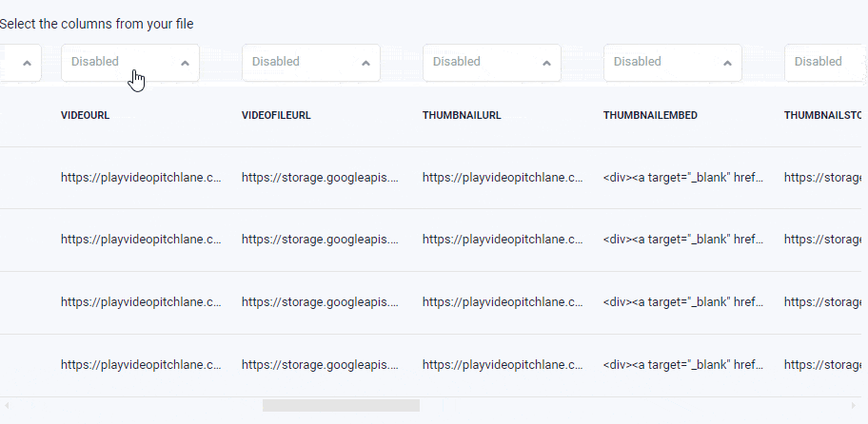Click the scrollbar's right arrow
The image size is (868, 424).
click(x=853, y=406)
